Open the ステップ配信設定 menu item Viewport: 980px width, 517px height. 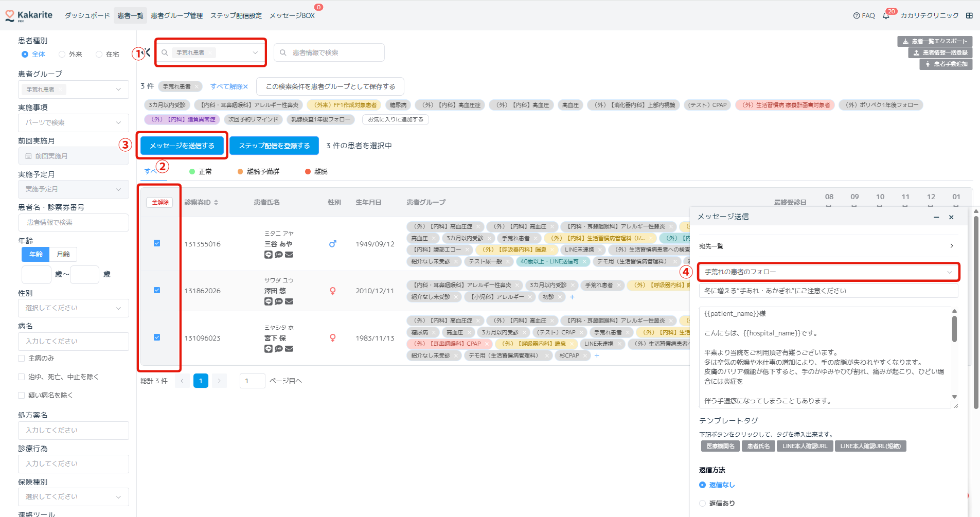coord(236,16)
